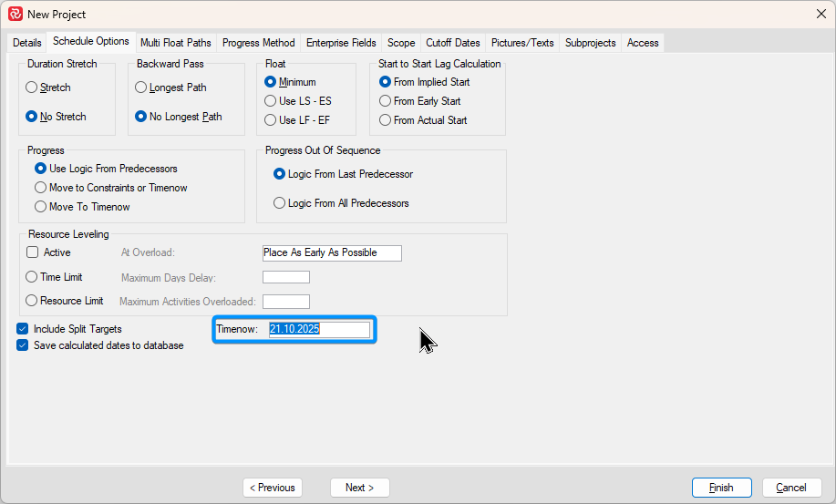Pick From Early Start lag calculation
This screenshot has width=836, height=504.
pyautogui.click(x=386, y=101)
